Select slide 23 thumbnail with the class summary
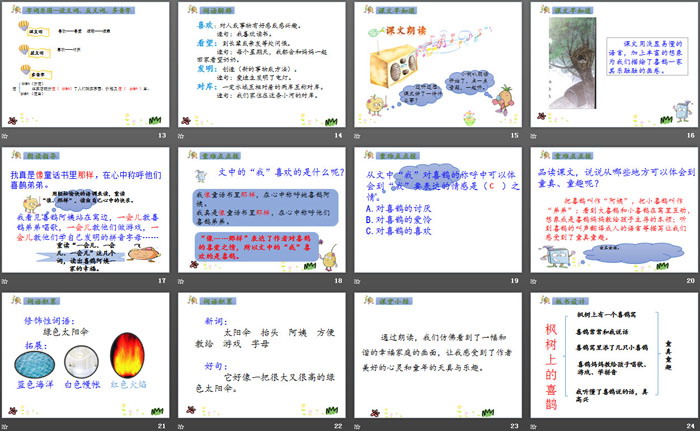700x431 pixels. (438, 355)
